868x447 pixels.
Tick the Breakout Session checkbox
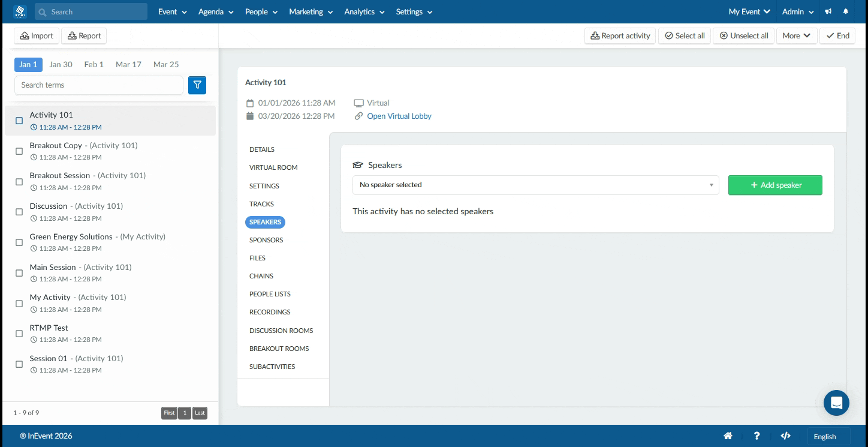[x=19, y=182]
